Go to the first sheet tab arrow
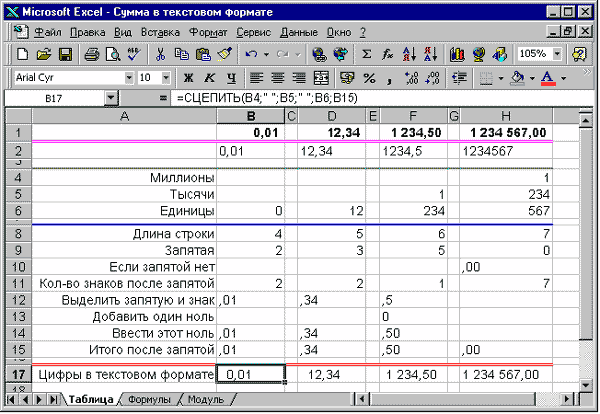Image resolution: width=600 pixels, height=414 pixels. (11, 399)
